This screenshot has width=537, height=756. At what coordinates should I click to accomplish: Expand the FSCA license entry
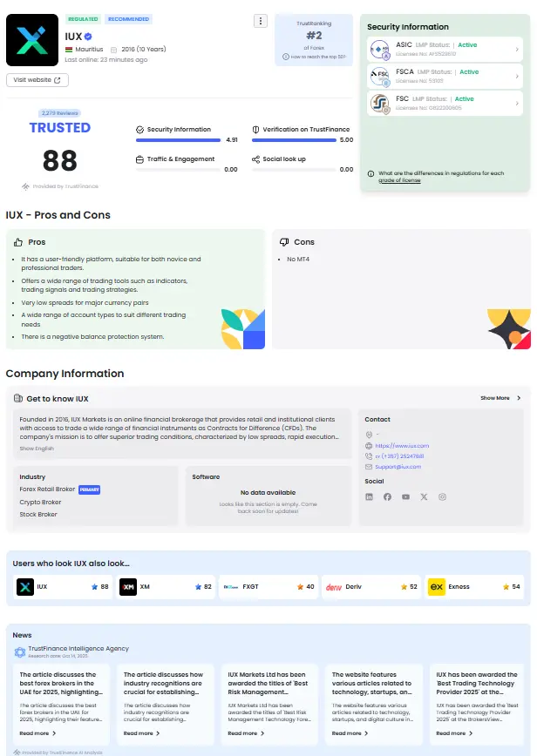(445, 76)
